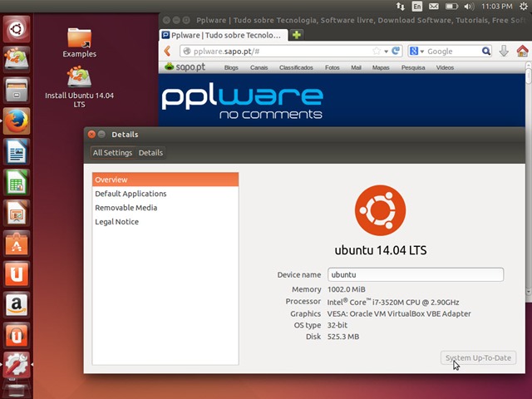
Task: Open the Amazon launcher icon
Action: 17,304
